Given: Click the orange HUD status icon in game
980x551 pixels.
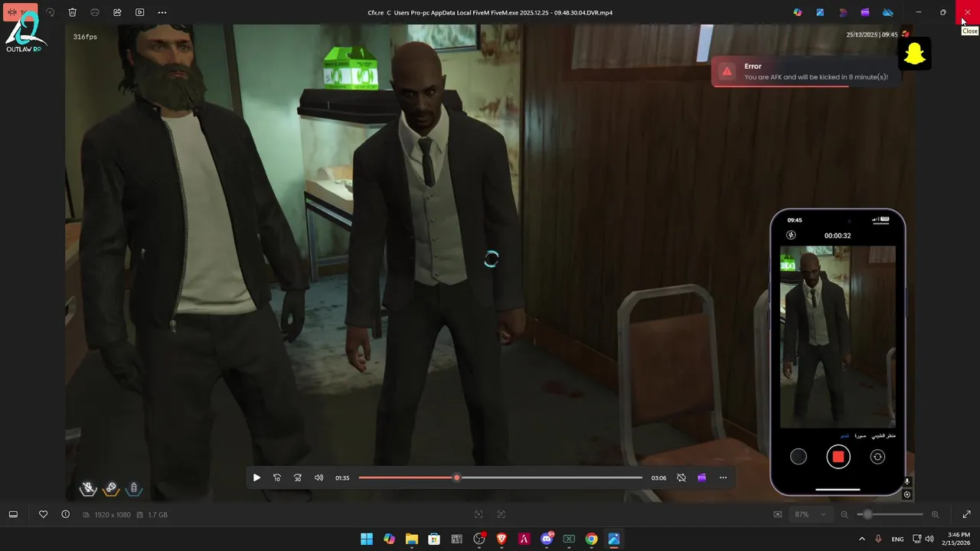Looking at the screenshot, I should [x=111, y=488].
